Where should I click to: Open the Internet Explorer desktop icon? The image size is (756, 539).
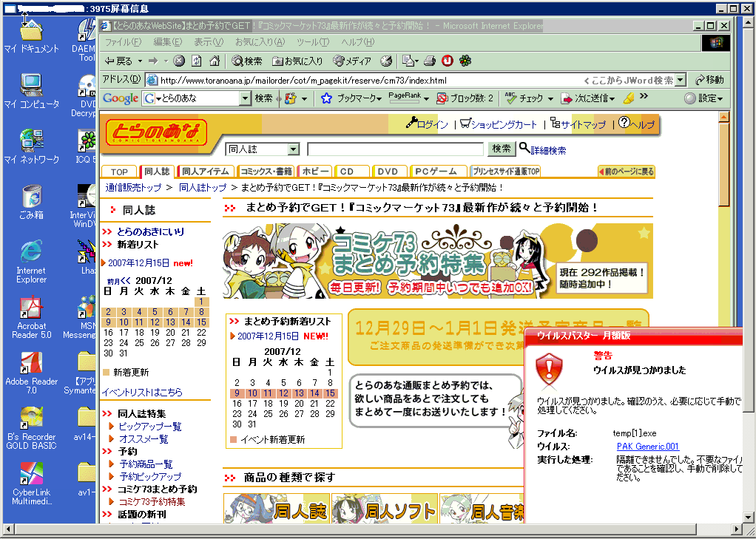click(31, 262)
